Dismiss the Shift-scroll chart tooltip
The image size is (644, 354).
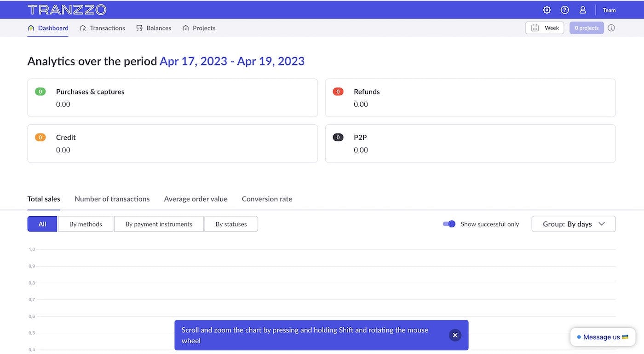pyautogui.click(x=455, y=335)
